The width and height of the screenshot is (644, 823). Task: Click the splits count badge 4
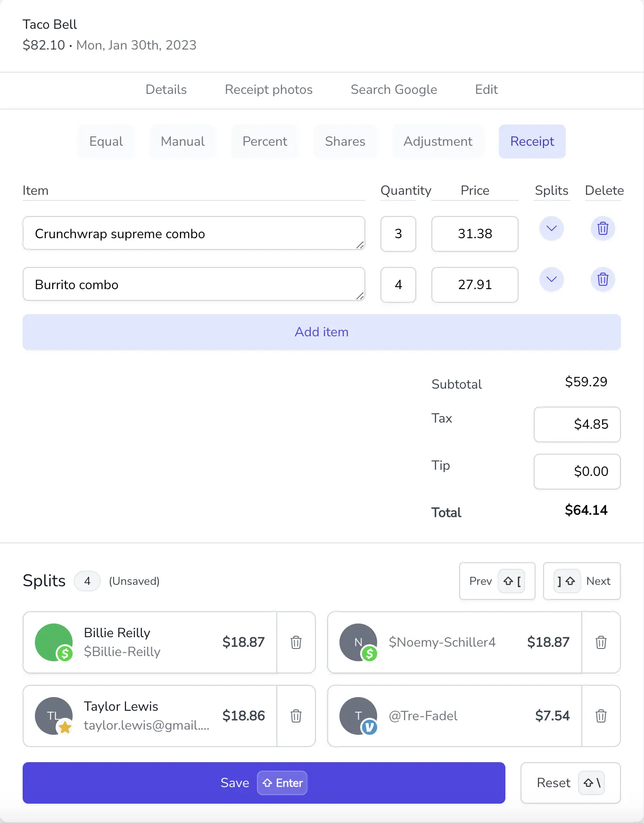87,581
